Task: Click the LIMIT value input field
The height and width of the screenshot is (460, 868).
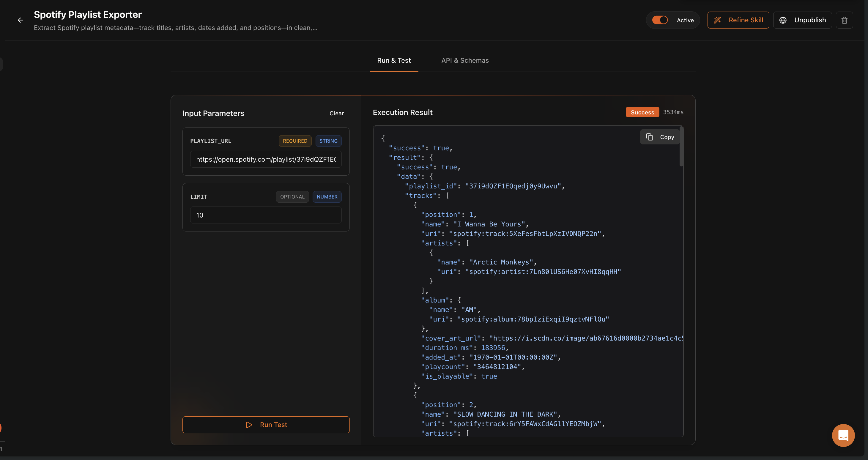Action: [x=266, y=215]
